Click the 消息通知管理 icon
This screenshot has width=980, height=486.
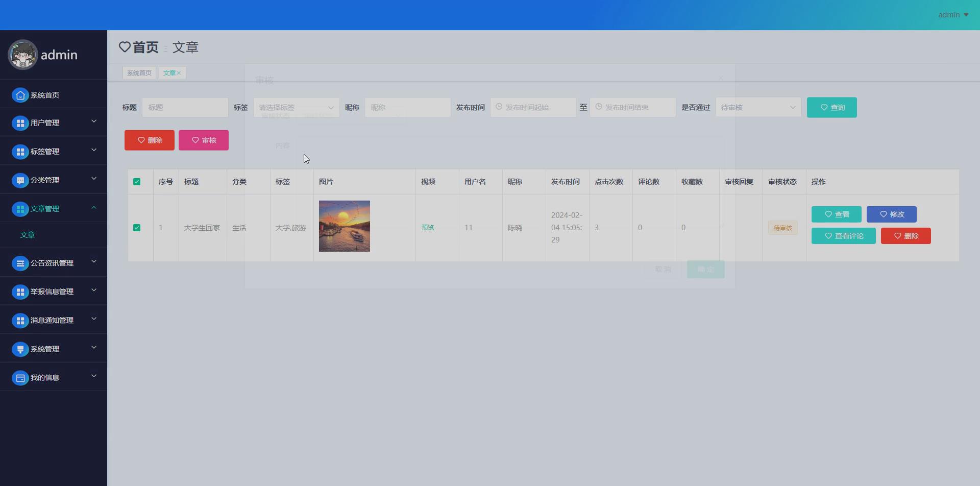19,320
